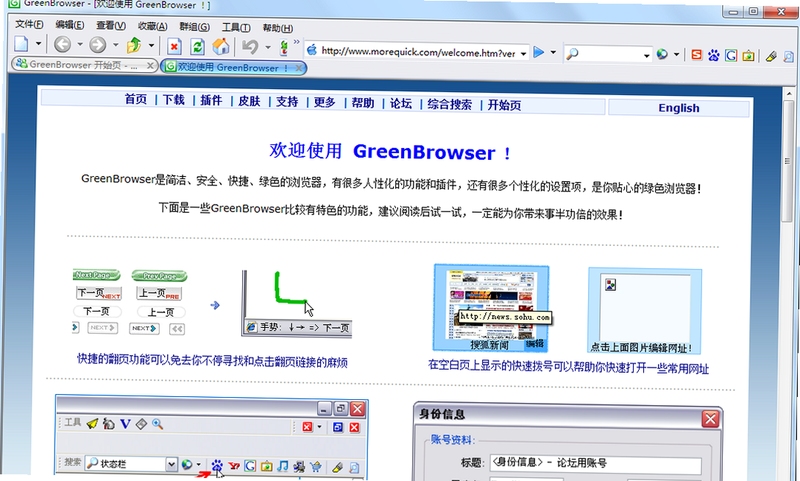Click the 皮肤 navigation link
800x481 pixels.
(249, 101)
